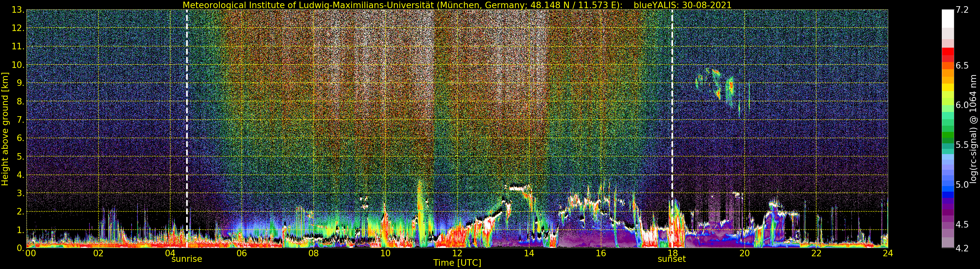Image resolution: width=980 pixels, height=269 pixels.
Task: Click the '22' tick label on time axis
Action: coord(816,253)
